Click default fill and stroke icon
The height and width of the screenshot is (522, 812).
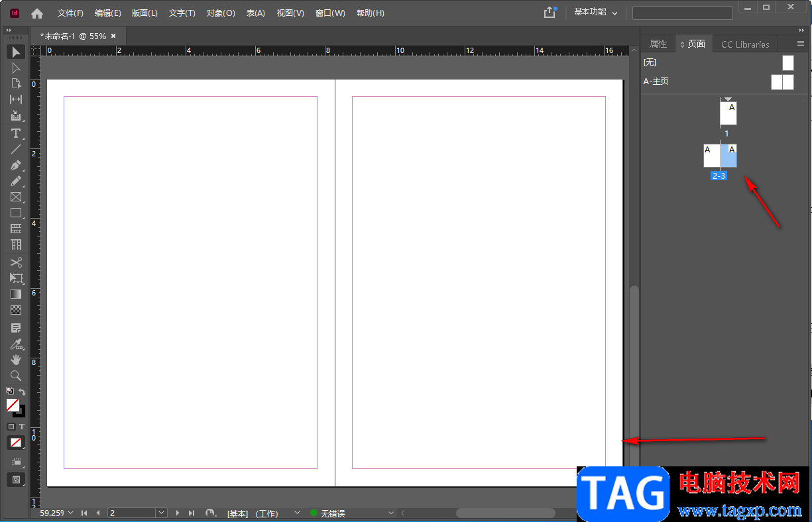coord(10,391)
